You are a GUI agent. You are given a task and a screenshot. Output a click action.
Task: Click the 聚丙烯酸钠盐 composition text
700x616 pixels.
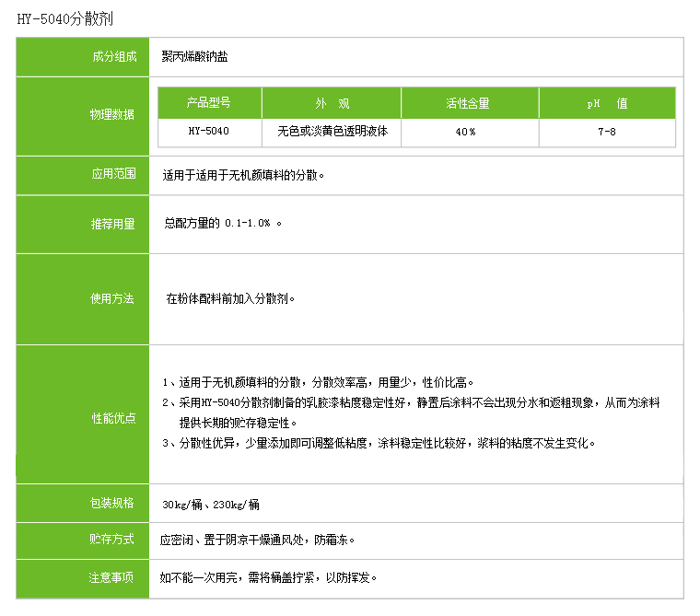click(194, 57)
